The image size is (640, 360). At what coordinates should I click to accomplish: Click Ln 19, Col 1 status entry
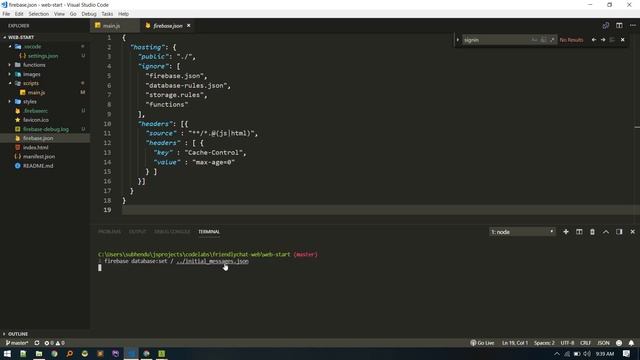point(515,343)
